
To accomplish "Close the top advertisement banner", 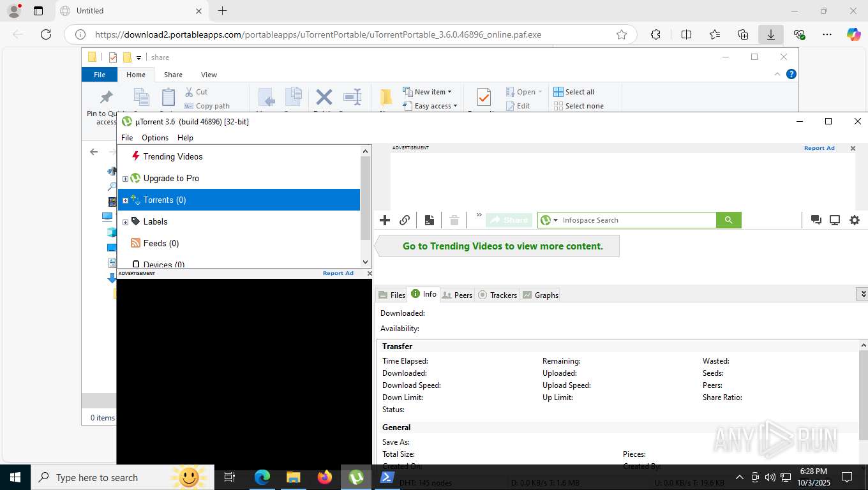I will 853,148.
